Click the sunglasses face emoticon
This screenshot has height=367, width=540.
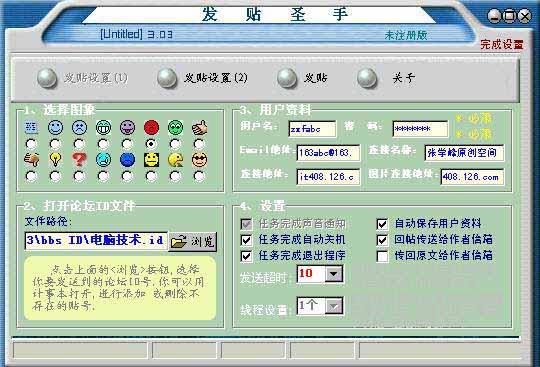(x=199, y=160)
